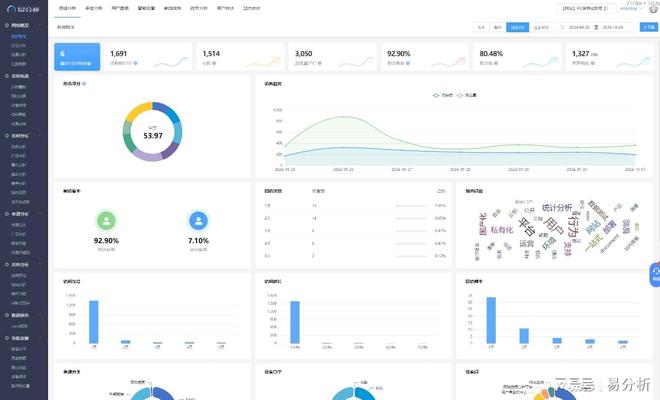The image size is (660, 400).
Task: Collapse the topmost sidebar section with its chevron
Action: 40,25
